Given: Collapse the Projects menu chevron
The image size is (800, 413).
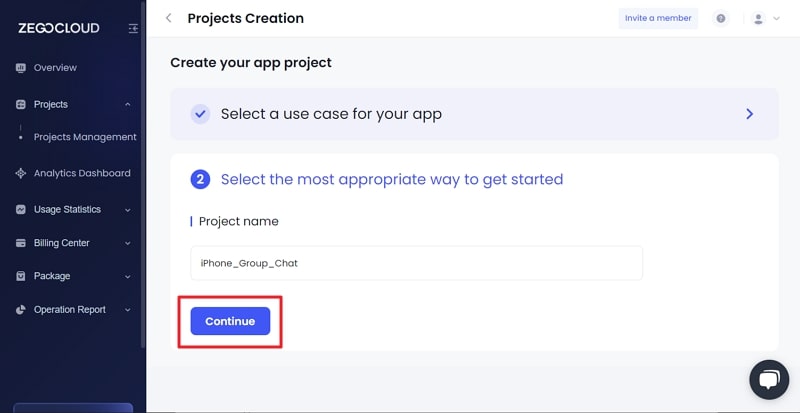Looking at the screenshot, I should point(128,105).
